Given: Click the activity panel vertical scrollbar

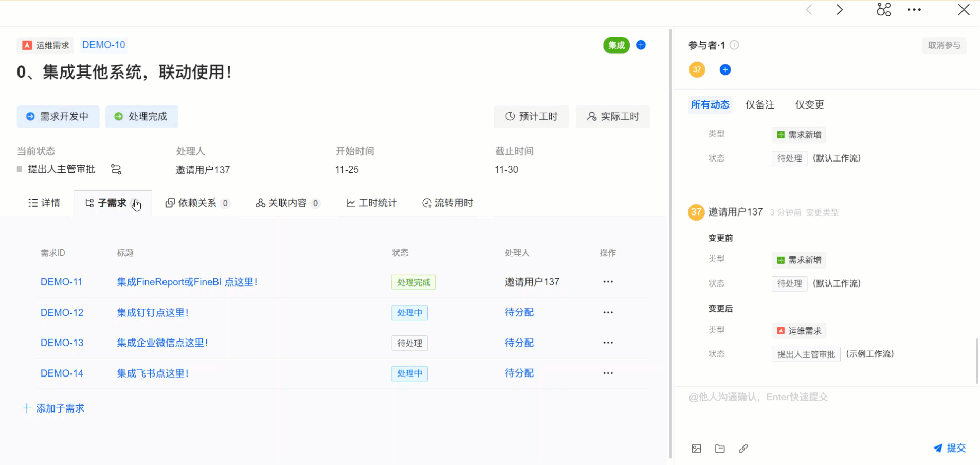Looking at the screenshot, I should pyautogui.click(x=977, y=361).
